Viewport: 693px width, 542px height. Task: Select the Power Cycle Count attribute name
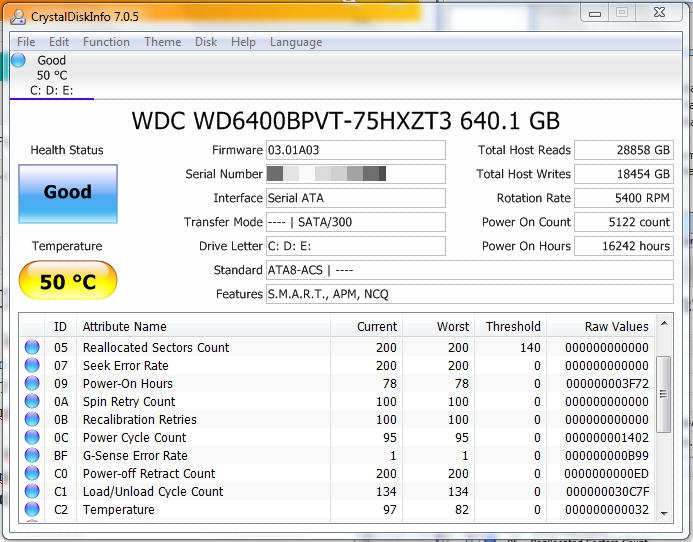point(134,438)
